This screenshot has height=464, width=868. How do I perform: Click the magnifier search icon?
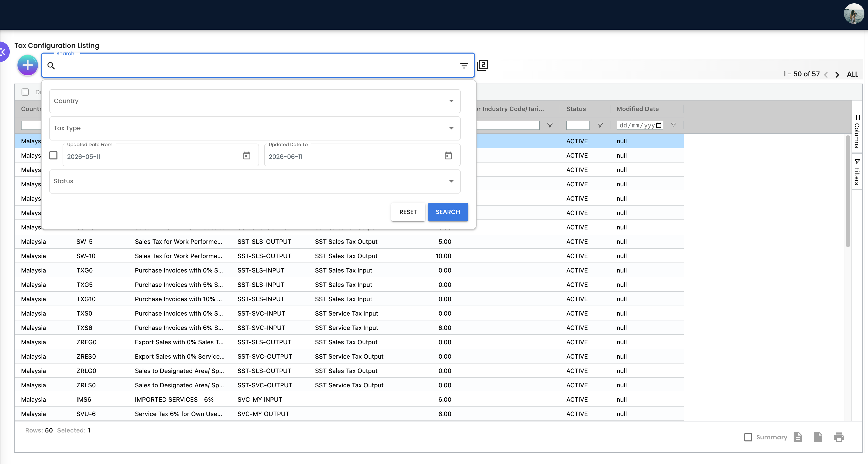[x=51, y=66]
